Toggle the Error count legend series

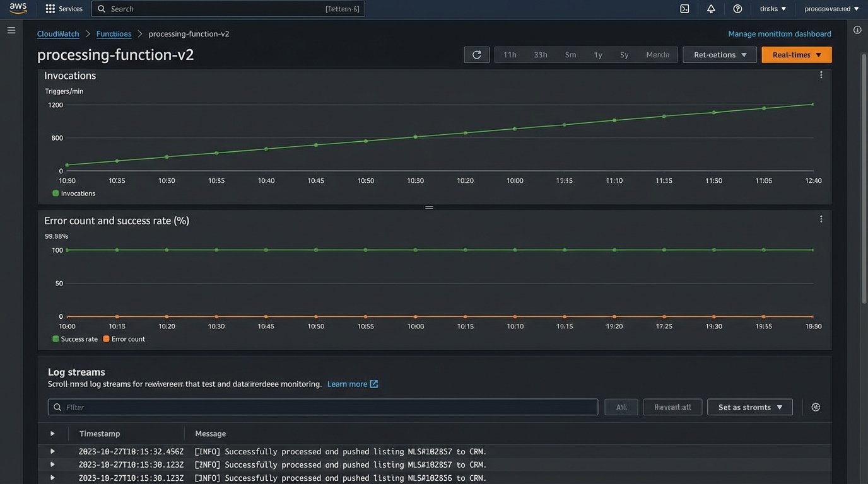pyautogui.click(x=124, y=339)
